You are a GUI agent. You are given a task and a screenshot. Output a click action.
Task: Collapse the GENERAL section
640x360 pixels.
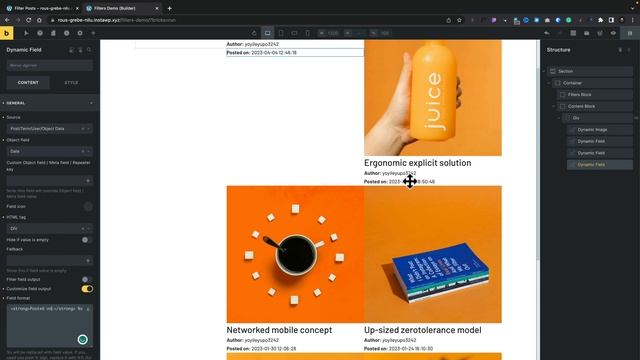tap(49, 103)
